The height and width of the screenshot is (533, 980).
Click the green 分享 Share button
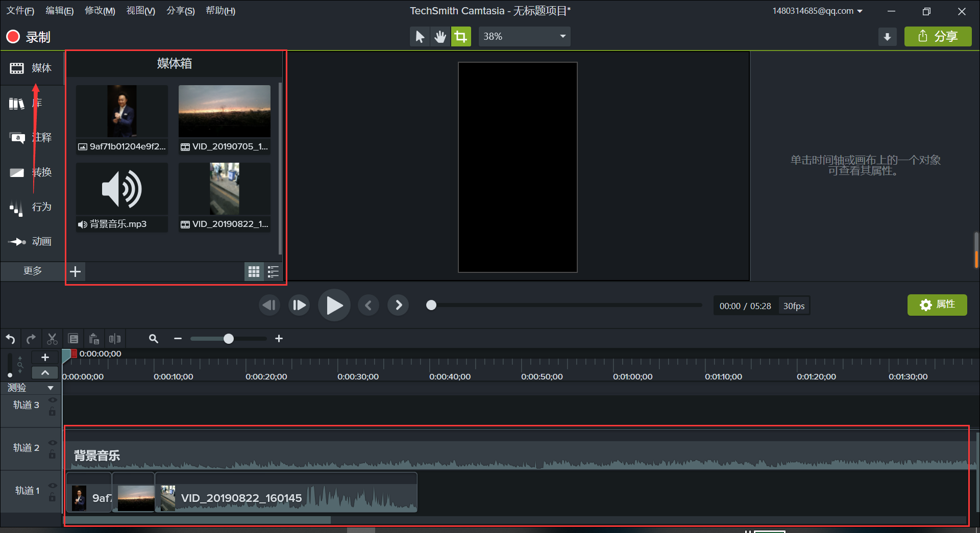tap(938, 37)
